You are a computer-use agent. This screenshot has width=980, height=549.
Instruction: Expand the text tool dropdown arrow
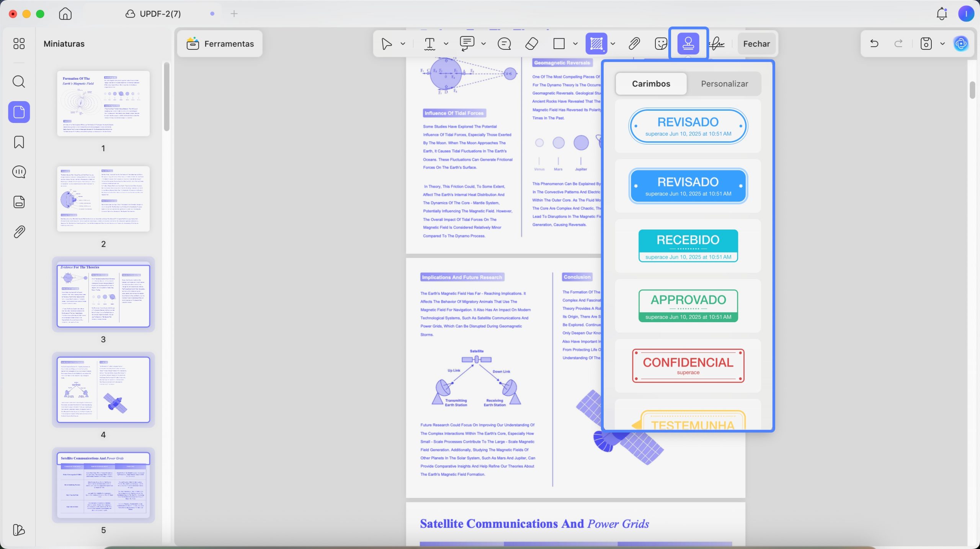(446, 44)
